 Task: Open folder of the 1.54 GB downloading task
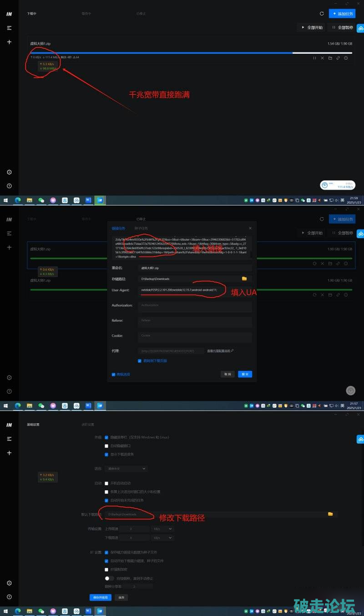point(330,58)
